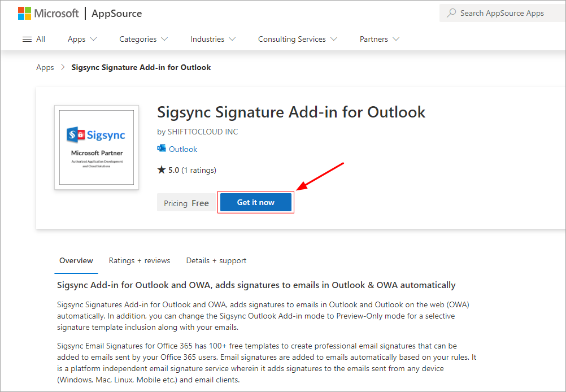566x392 pixels.
Task: Click the star rating icon
Action: pos(162,170)
